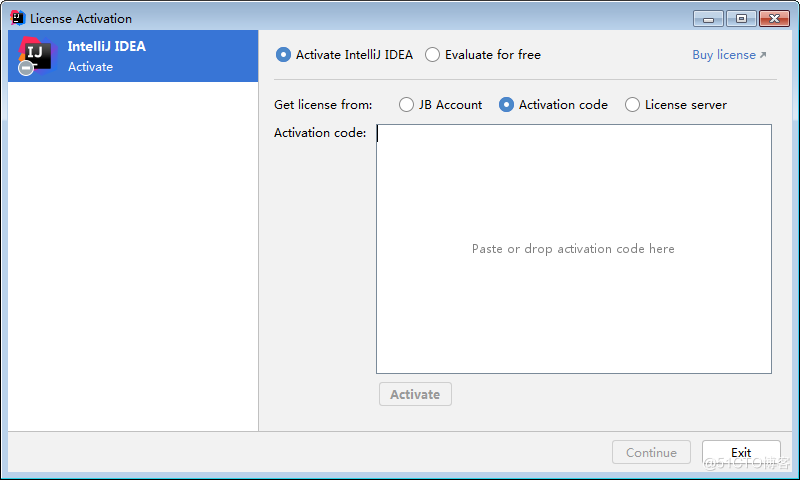
Task: Select the IntelliJ IDEA product list entry
Action: [133, 56]
